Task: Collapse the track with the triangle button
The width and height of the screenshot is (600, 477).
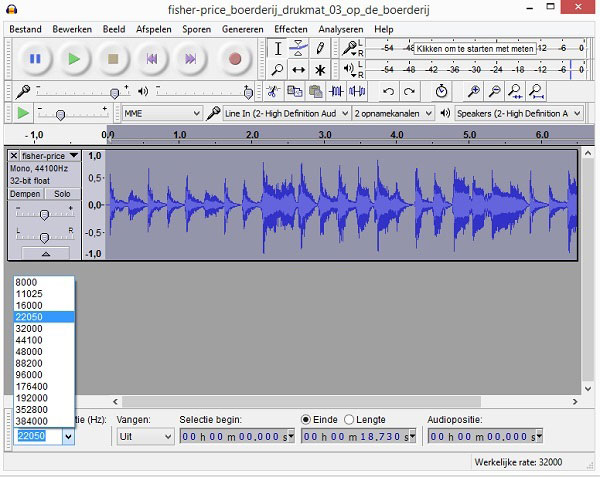Action: coord(46,254)
